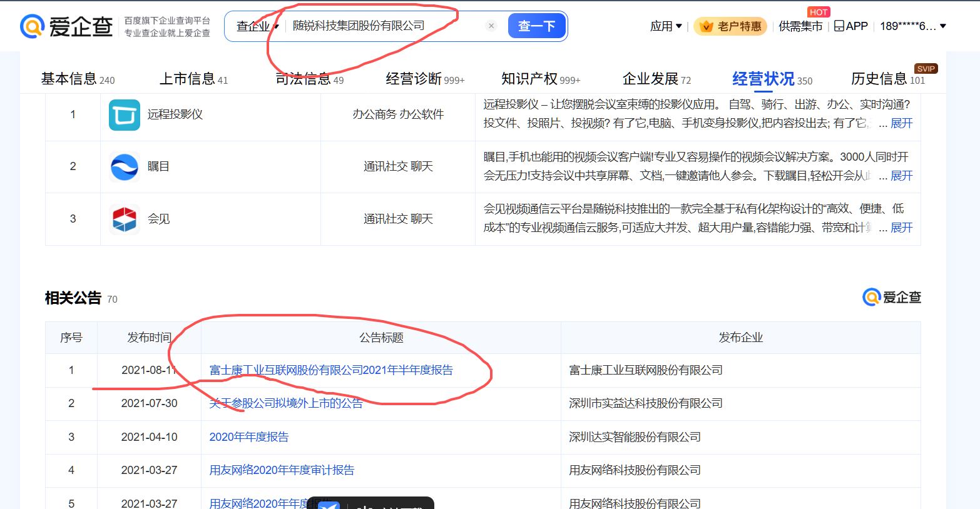This screenshot has width=980, height=509.
Task: Clear the search box with the x icon
Action: (491, 26)
